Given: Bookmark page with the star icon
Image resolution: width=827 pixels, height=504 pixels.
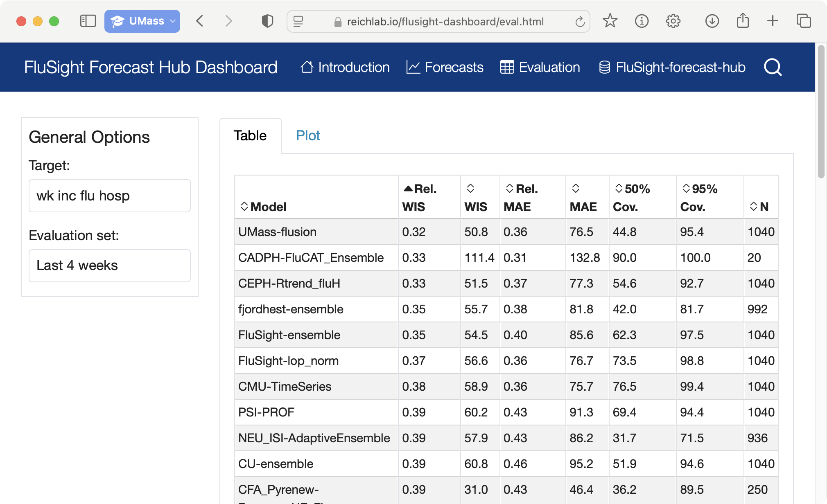Looking at the screenshot, I should point(610,21).
